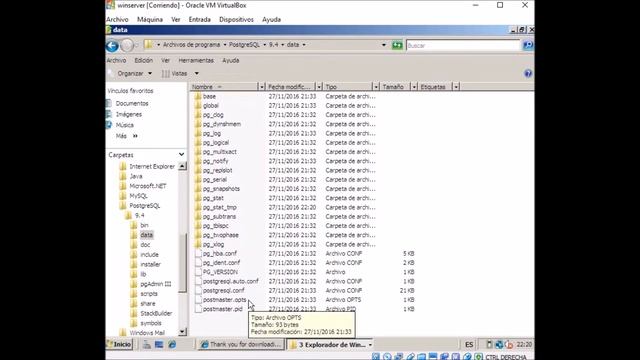Screen dimensions: 640x360
Task: Select Java in folder tree
Action: point(136,176)
